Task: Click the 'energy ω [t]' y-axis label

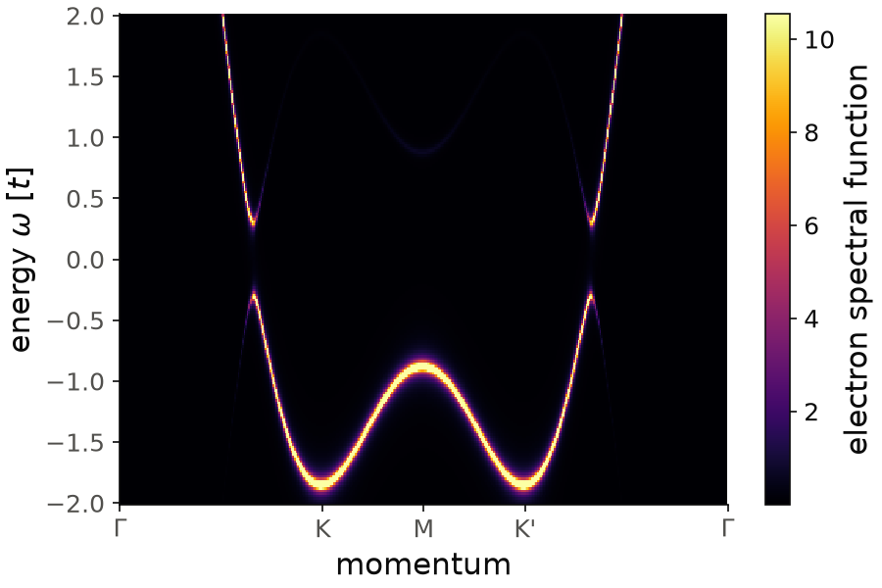Action: (x=21, y=260)
